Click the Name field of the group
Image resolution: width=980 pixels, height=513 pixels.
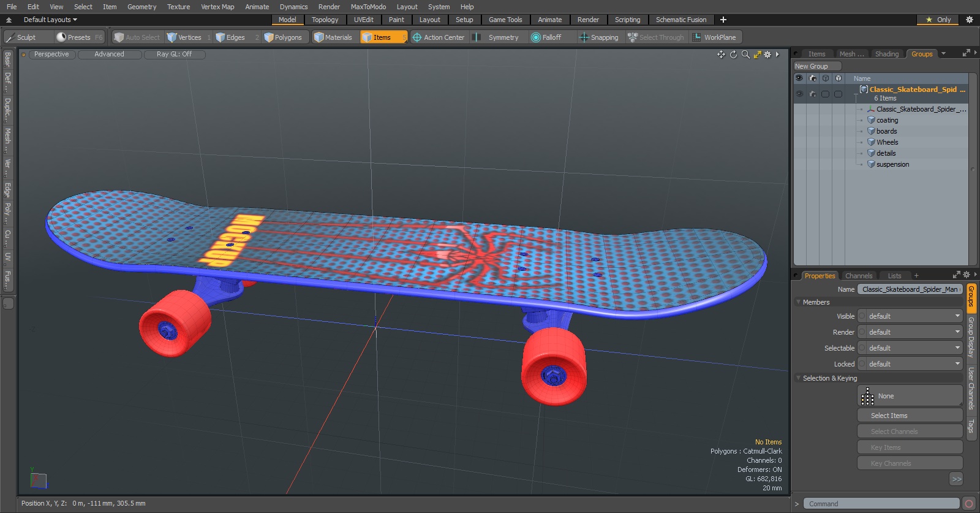tap(910, 289)
